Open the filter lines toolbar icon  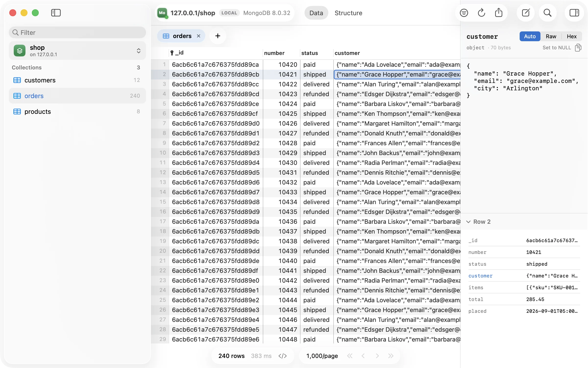tap(464, 13)
